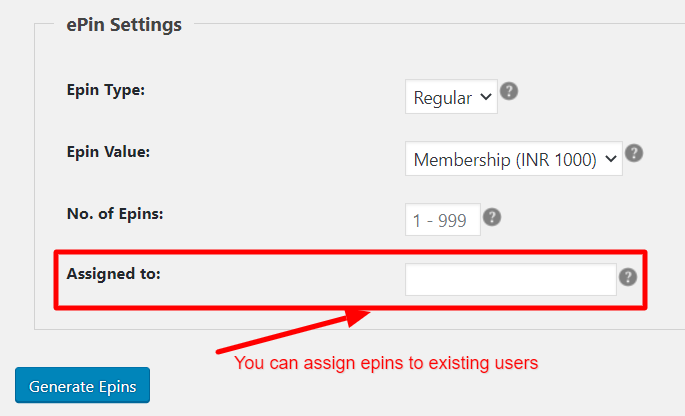
Task: Focus the No. of Epins 1 - 999 field
Action: pyautogui.click(x=443, y=219)
